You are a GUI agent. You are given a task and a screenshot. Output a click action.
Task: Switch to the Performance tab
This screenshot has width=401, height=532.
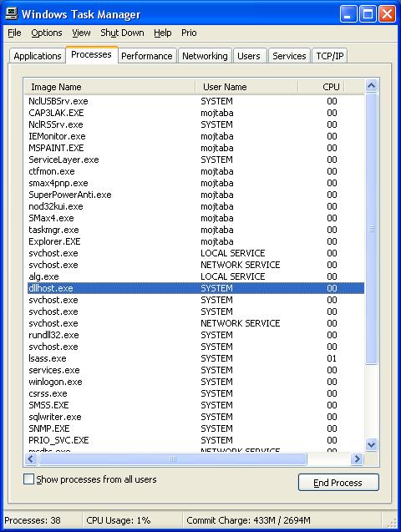click(x=147, y=56)
